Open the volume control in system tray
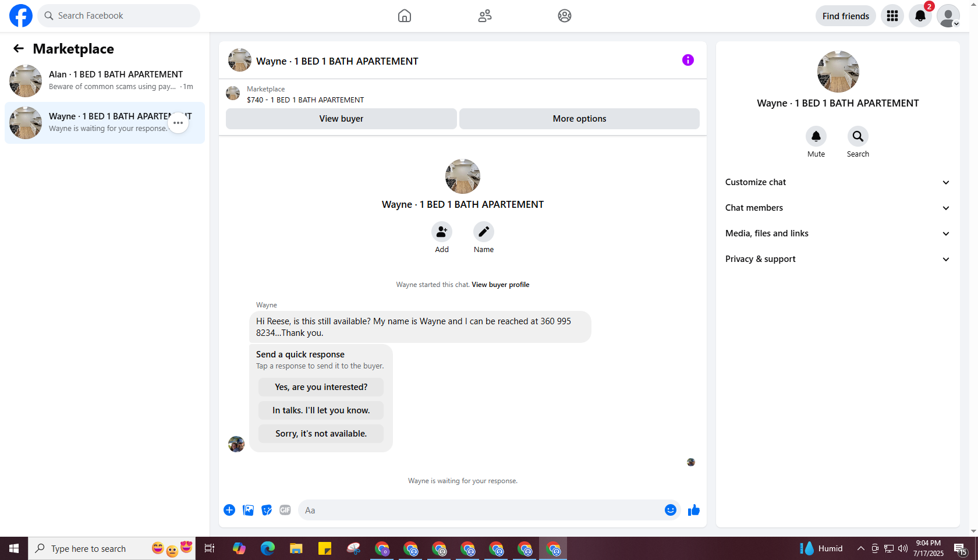 [x=903, y=548]
